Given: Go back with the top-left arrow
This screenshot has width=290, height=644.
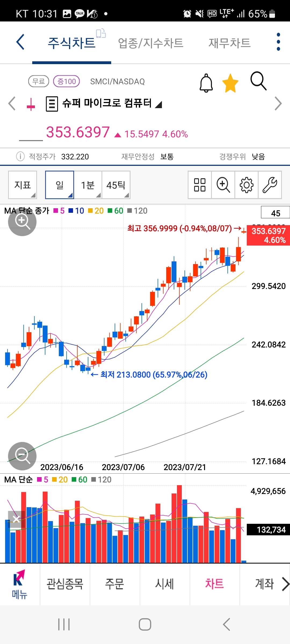Looking at the screenshot, I should pos(20,42).
